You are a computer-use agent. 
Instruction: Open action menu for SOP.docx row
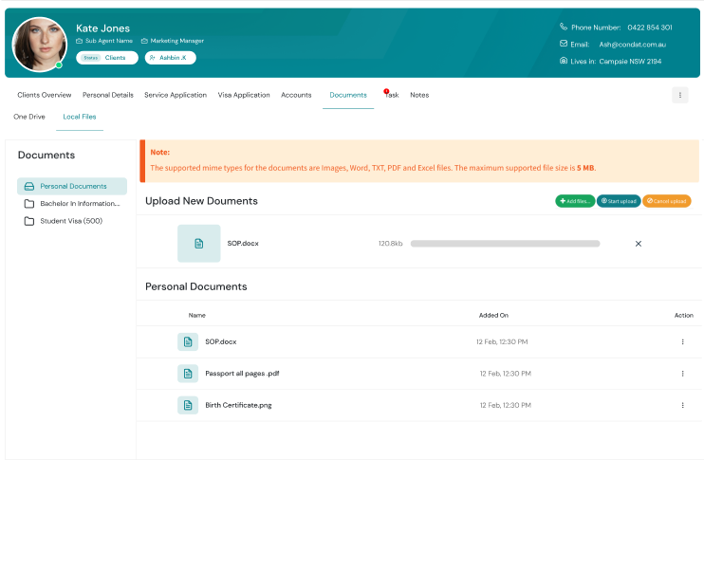(682, 341)
